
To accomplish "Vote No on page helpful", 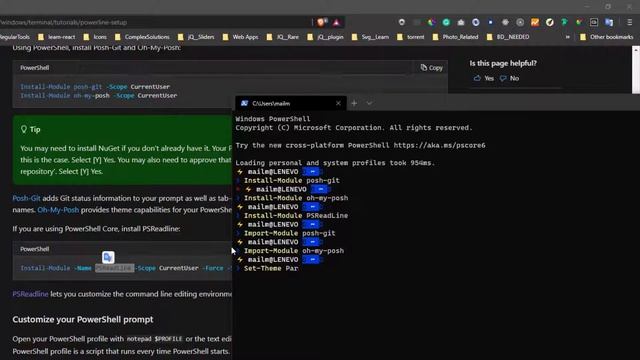I will click(509, 78).
